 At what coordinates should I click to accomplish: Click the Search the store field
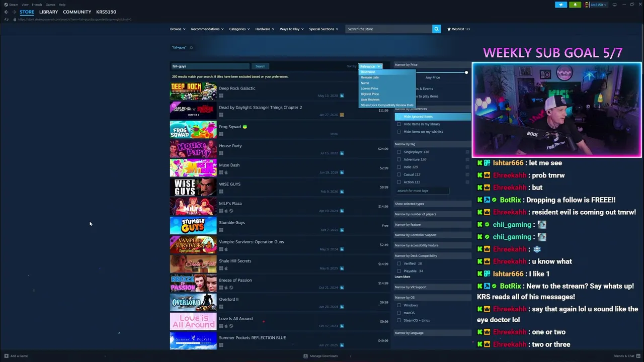click(388, 29)
